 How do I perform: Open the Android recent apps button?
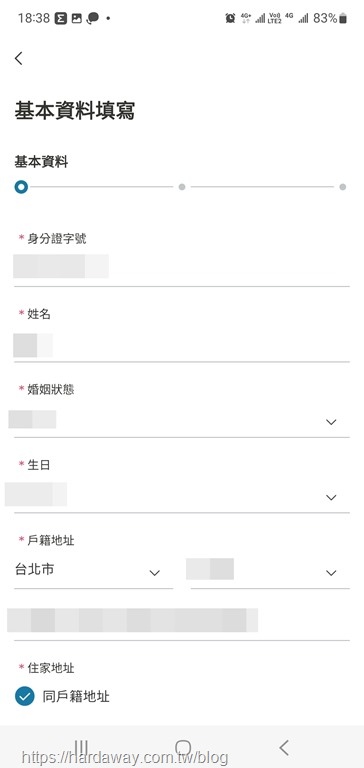(82, 747)
